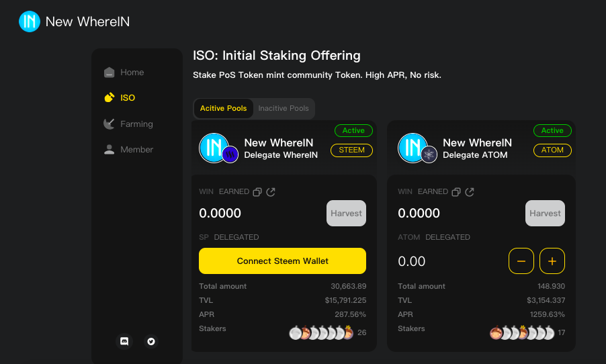This screenshot has width=606, height=364.
Task: Select the ISO sidebar item
Action: click(120, 98)
